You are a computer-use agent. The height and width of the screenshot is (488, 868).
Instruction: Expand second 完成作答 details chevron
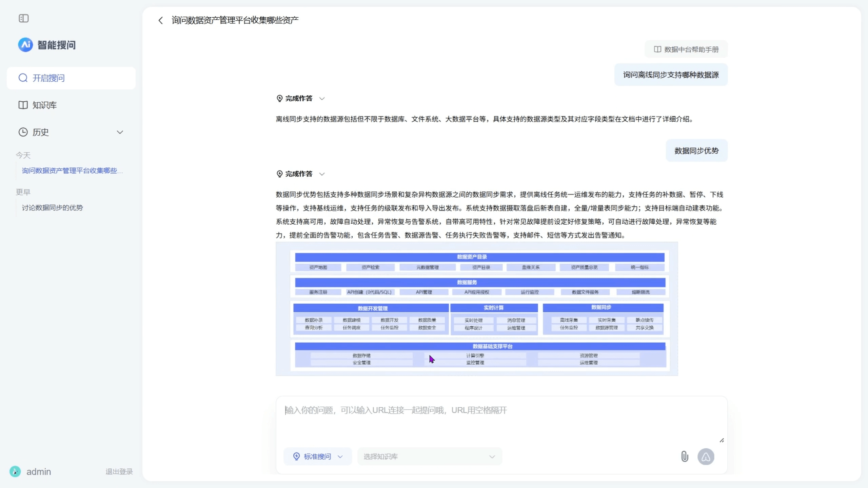click(322, 174)
